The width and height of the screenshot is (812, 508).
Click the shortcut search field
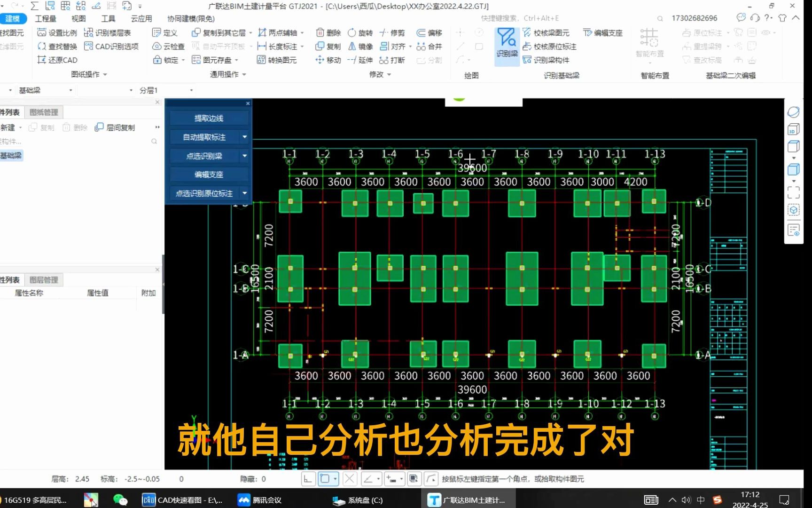(x=571, y=18)
